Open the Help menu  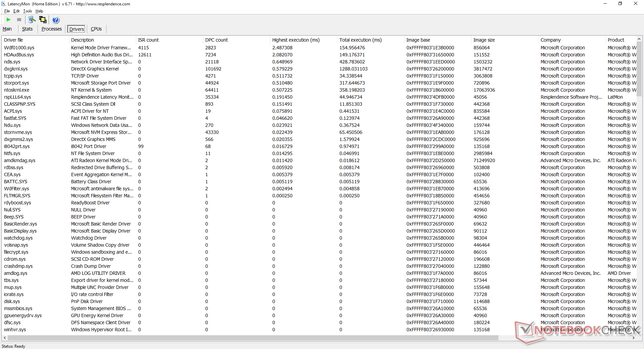tap(39, 11)
